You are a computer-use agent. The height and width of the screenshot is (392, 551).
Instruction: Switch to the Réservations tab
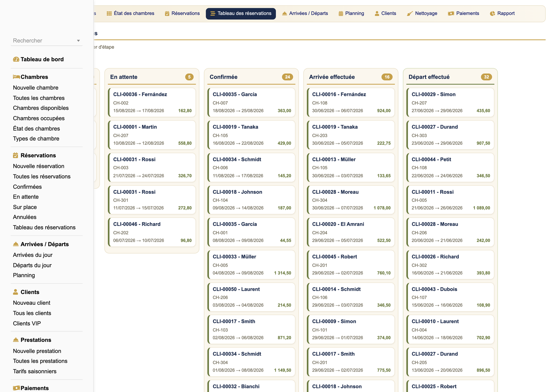182,13
